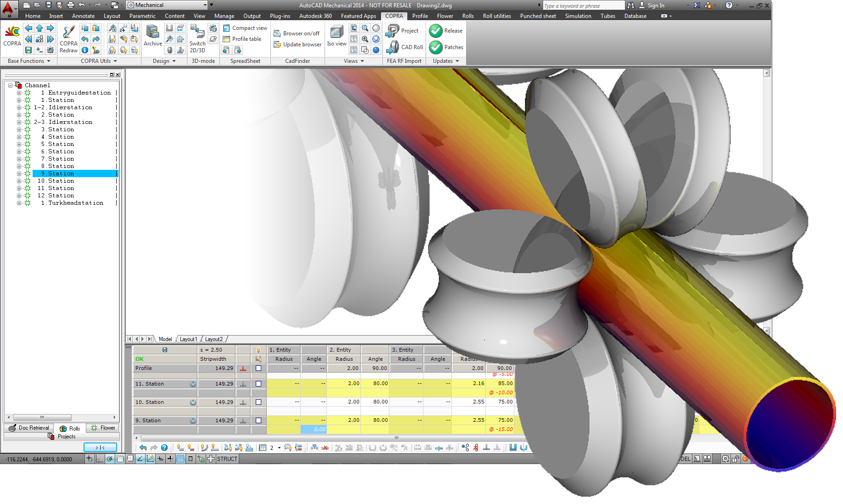Open the Flower ribbon tab

[444, 16]
